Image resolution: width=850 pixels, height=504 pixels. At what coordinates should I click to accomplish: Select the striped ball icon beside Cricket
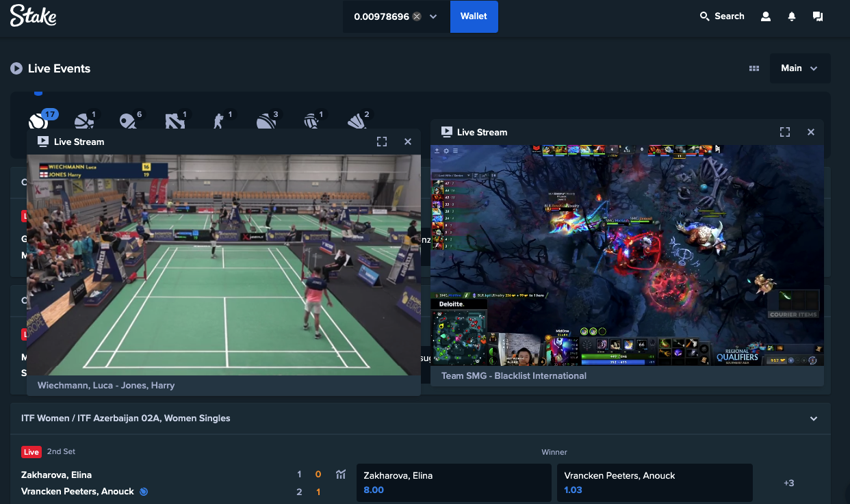point(311,122)
